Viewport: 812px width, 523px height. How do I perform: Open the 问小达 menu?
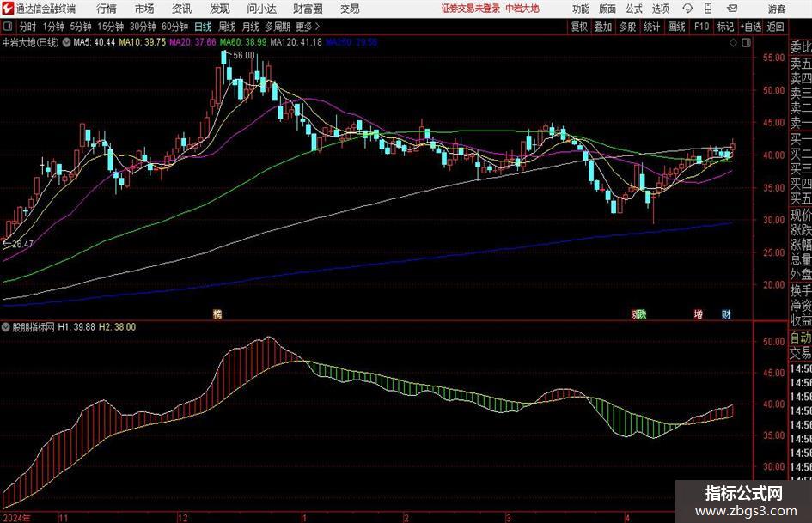click(x=261, y=9)
